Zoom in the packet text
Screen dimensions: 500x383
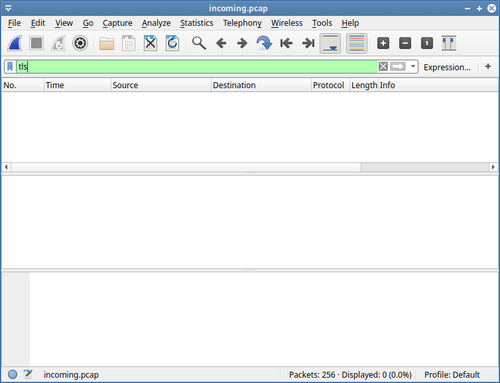(383, 43)
